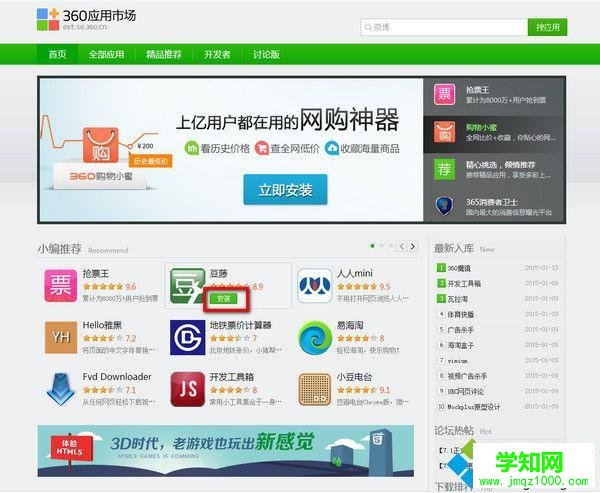600x493 pixels.
Task: Select the pink 抢票王 icon in banner sidebar
Action: tap(444, 94)
